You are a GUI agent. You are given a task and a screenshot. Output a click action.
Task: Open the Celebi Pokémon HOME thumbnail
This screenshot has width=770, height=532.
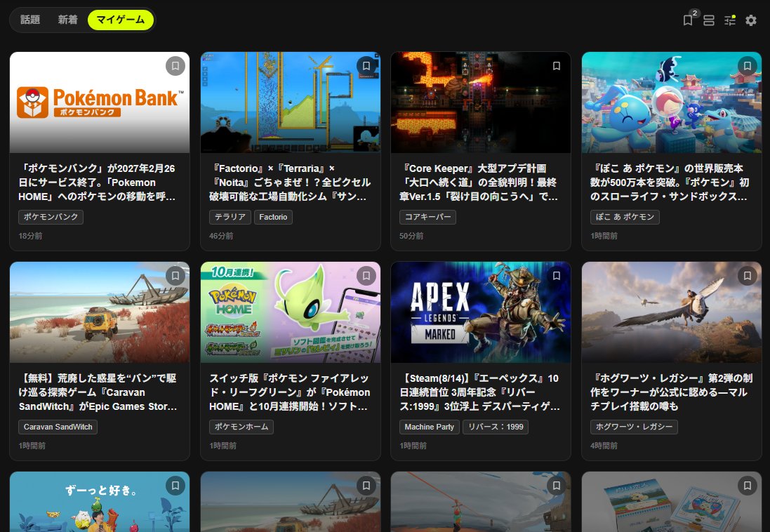[x=290, y=312]
